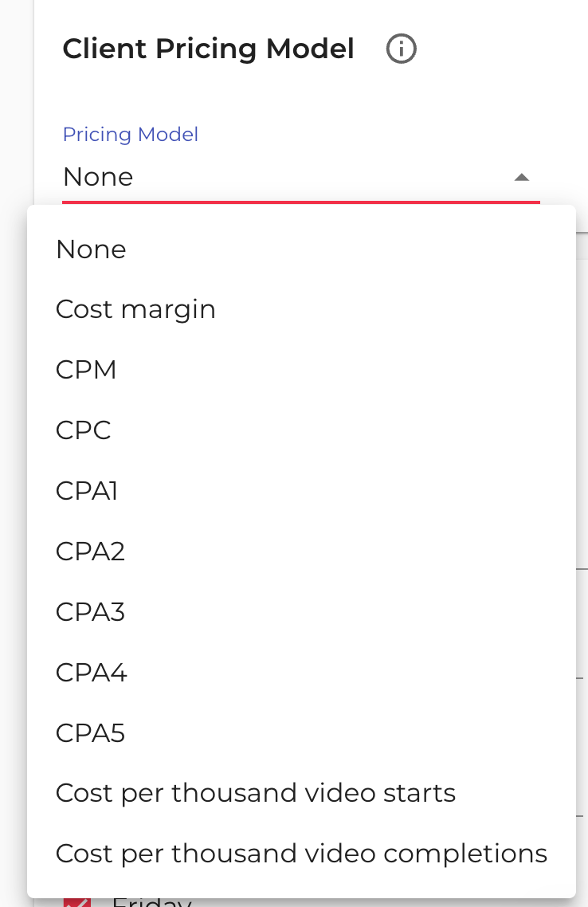Select the CPA1 option
Image resolution: width=588 pixels, height=907 pixels.
point(87,491)
